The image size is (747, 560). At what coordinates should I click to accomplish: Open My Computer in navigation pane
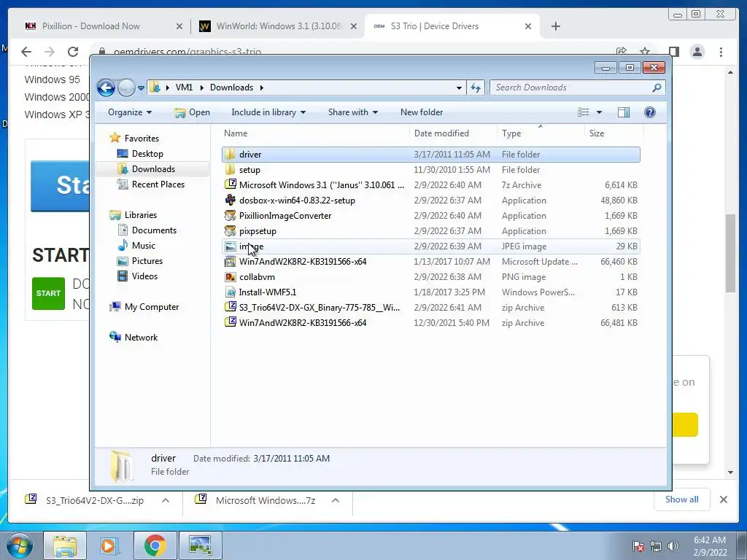tap(152, 307)
